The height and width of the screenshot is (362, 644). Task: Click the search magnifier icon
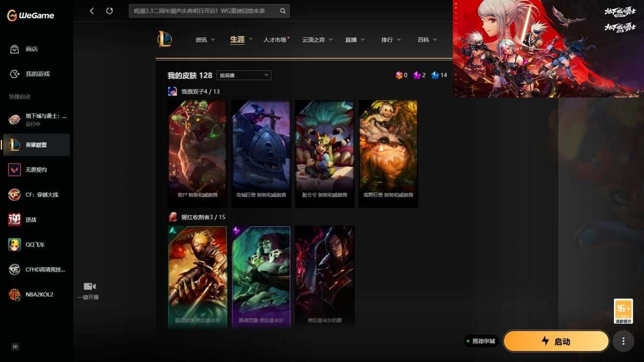pos(283,11)
